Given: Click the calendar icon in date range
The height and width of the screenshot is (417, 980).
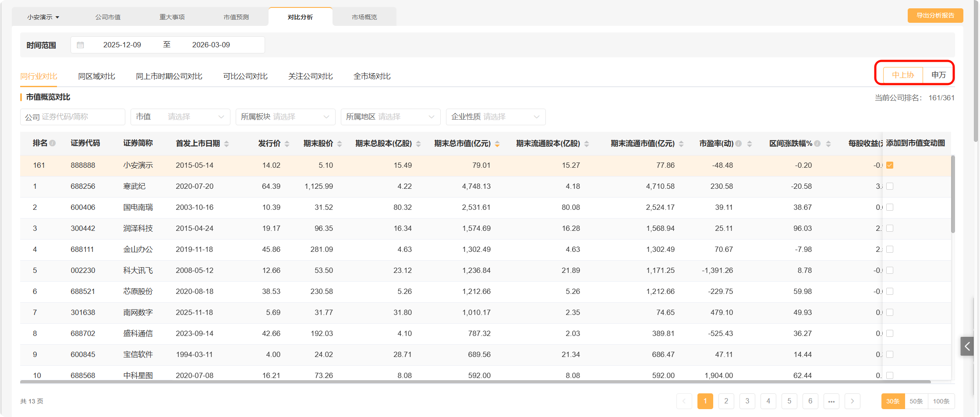Looking at the screenshot, I should click(x=80, y=45).
